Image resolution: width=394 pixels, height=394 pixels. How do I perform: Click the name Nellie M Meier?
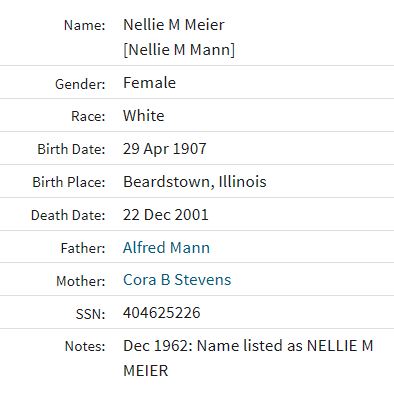coord(174,25)
